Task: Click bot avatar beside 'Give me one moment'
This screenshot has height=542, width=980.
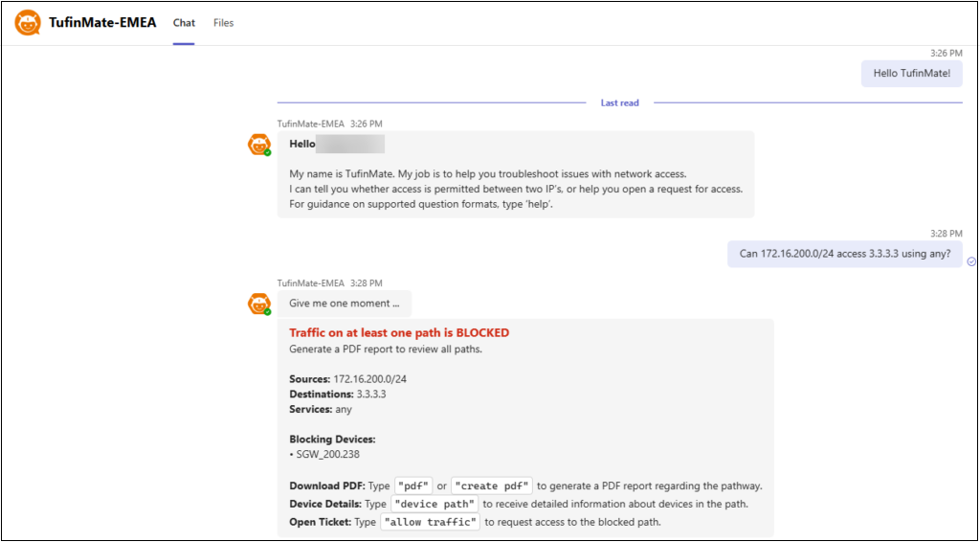Action: 259,304
